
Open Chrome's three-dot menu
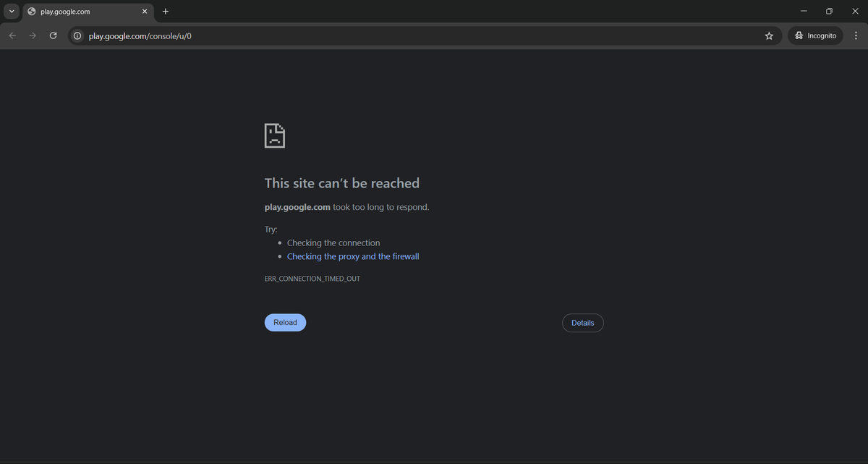pos(855,35)
